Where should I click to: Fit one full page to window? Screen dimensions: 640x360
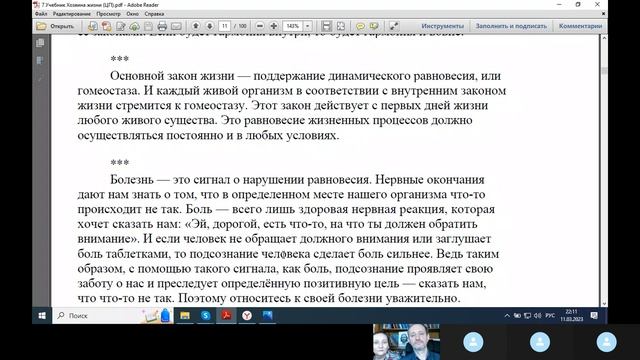tap(340, 26)
